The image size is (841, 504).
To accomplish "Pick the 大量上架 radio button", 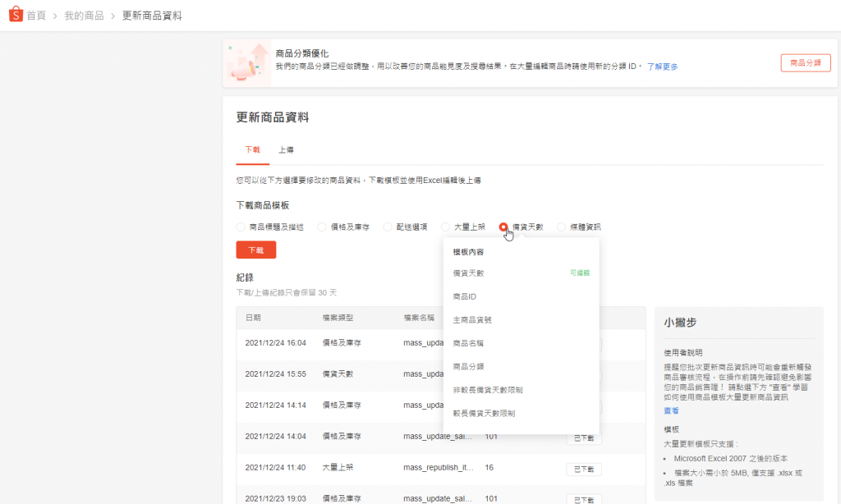I will point(446,227).
